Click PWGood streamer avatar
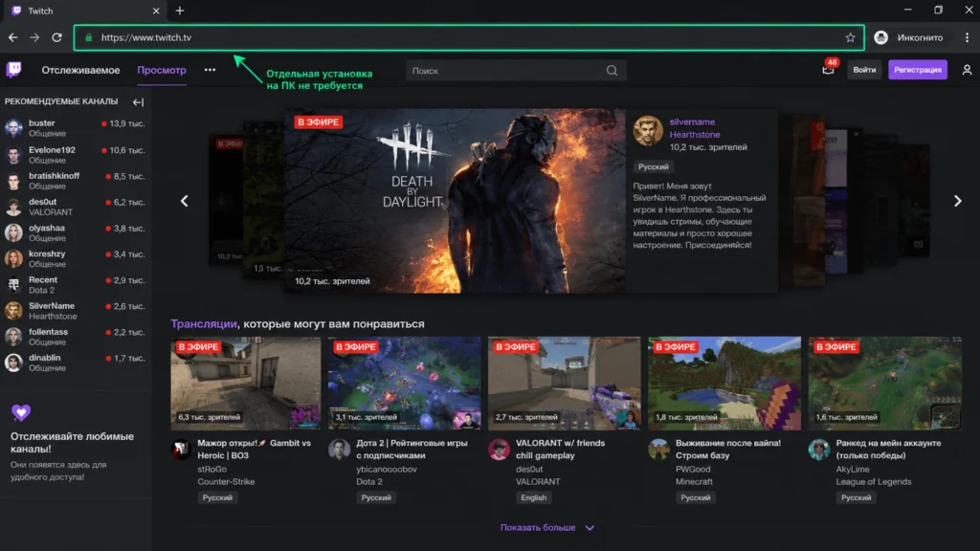This screenshot has width=980, height=551. pos(658,449)
